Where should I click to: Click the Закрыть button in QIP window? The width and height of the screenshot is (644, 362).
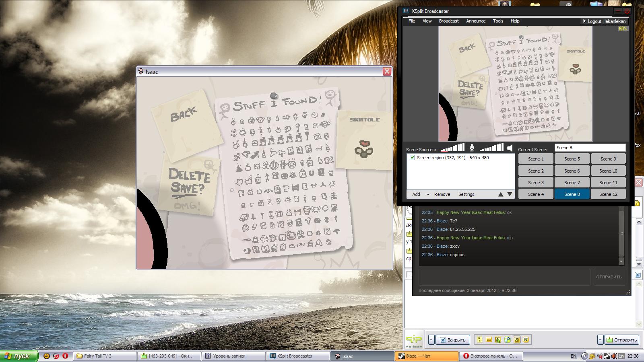pyautogui.click(x=452, y=340)
